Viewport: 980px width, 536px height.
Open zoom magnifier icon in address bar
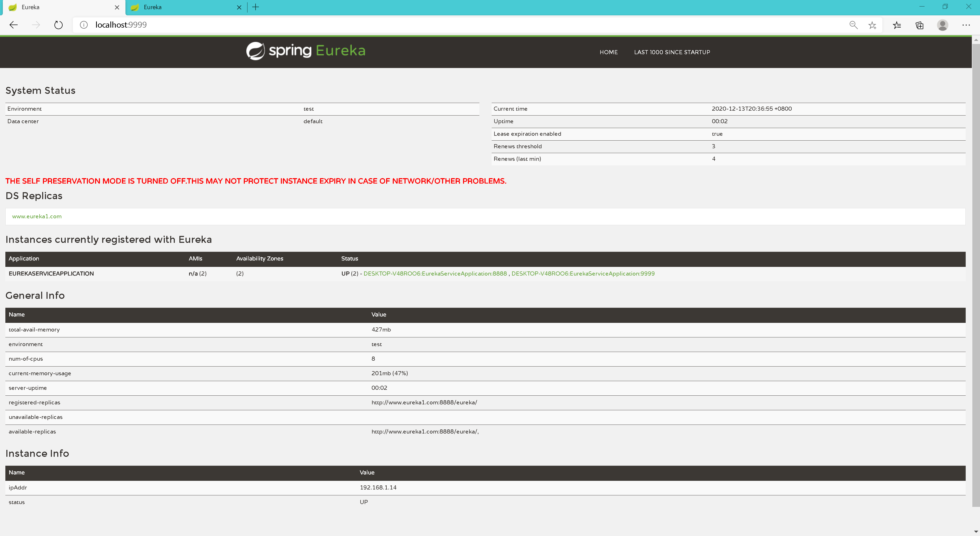pyautogui.click(x=853, y=25)
